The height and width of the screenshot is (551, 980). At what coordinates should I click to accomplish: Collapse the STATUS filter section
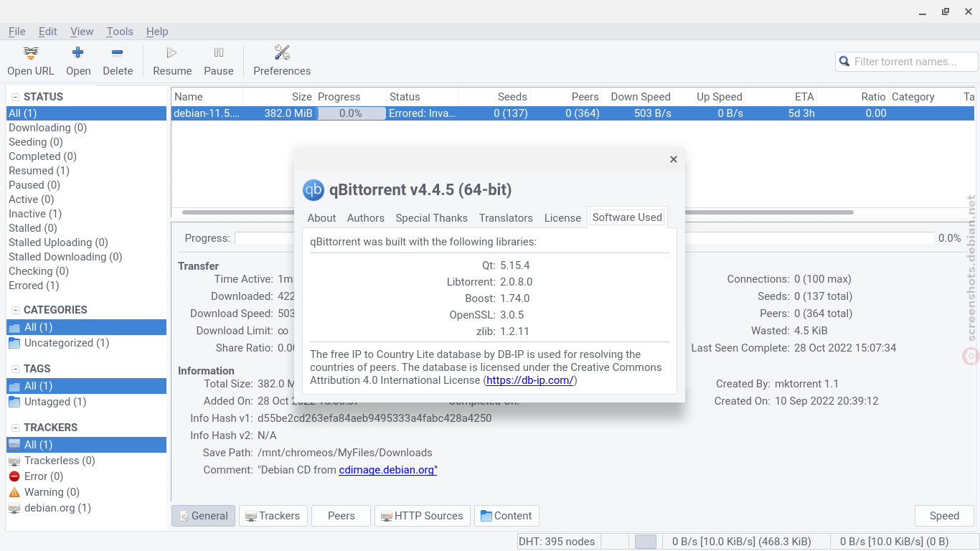tap(14, 97)
